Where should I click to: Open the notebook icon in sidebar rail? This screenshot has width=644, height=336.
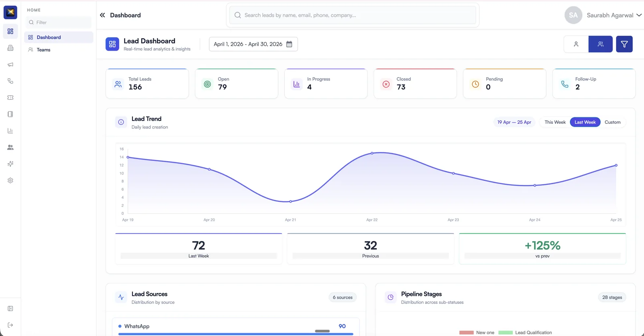tap(10, 114)
